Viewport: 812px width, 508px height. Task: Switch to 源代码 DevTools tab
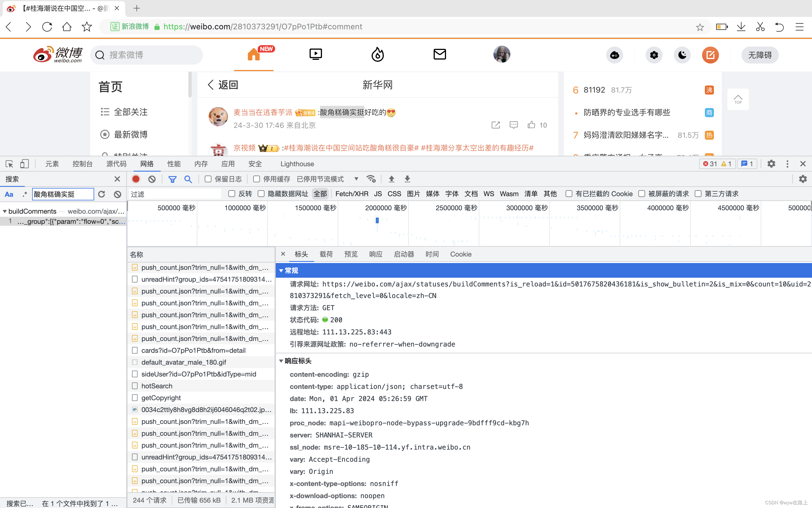point(116,164)
